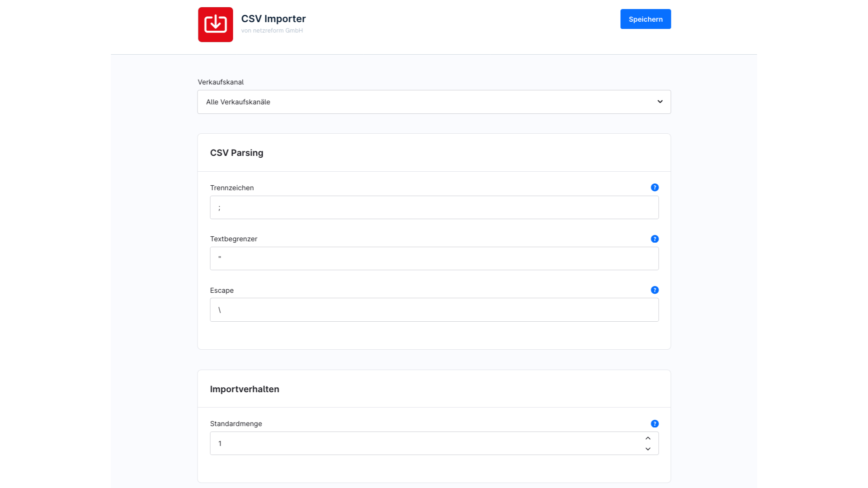Click into the Trennzeichen input field
The image size is (868, 488).
click(434, 207)
